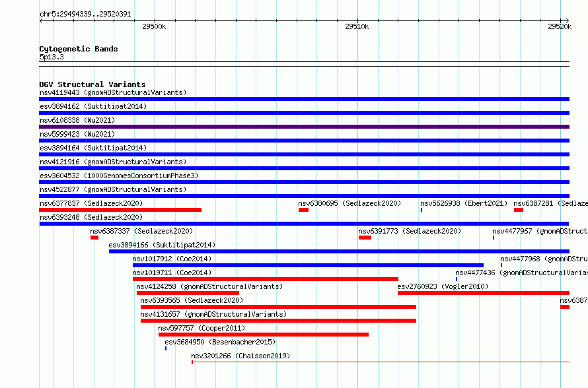The image size is (588, 388).
Task: Click the 29510k ruler tick label
Action: coord(357,26)
